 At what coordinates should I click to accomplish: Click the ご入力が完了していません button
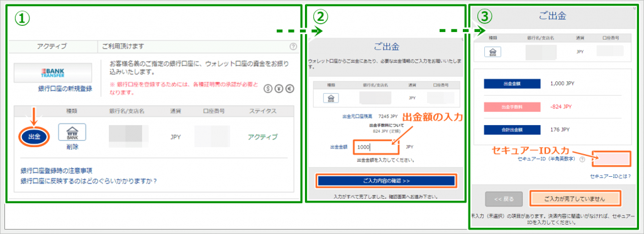[x=575, y=198]
